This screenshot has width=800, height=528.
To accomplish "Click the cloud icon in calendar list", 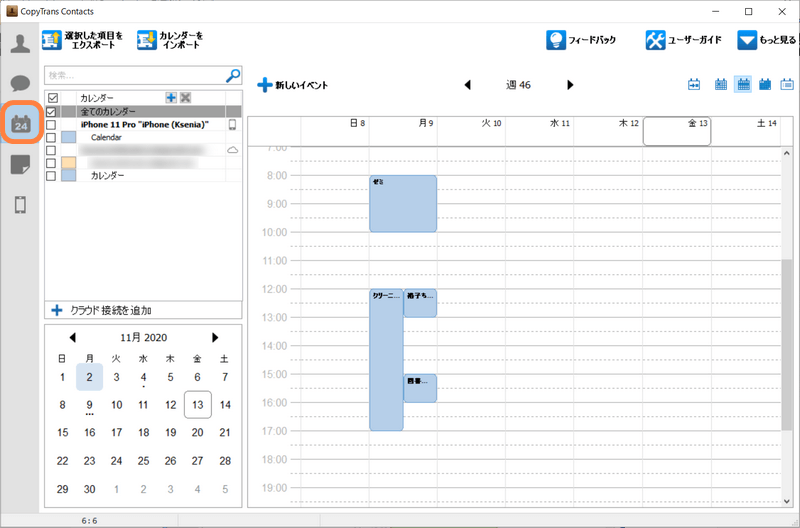I will (x=233, y=150).
